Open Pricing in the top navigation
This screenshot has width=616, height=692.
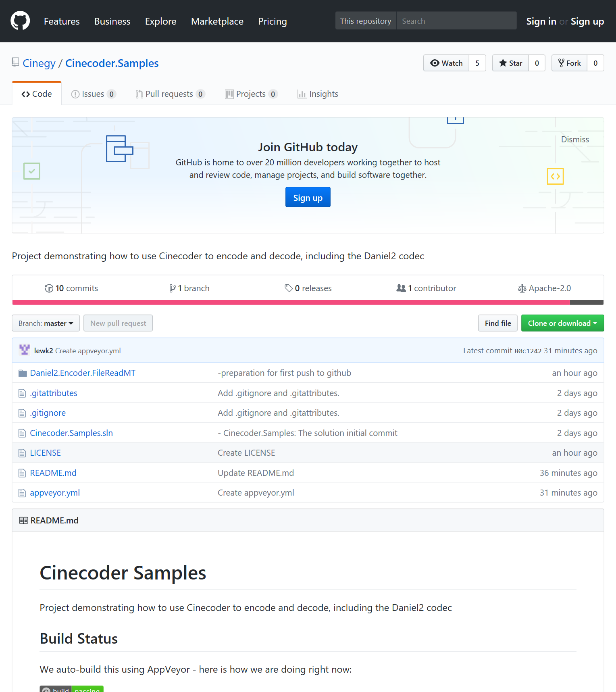point(273,21)
